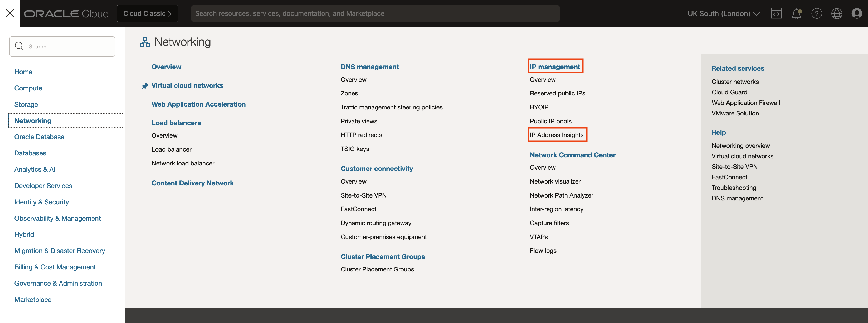This screenshot has height=323, width=868.
Task: Open the Notifications bell
Action: tap(797, 13)
